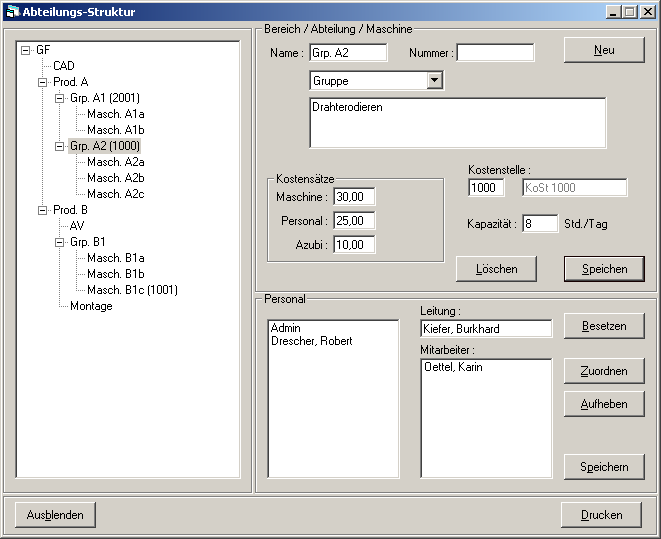Assign employee using Zuordnen button
Image resolution: width=661 pixels, height=539 pixels.
(604, 371)
